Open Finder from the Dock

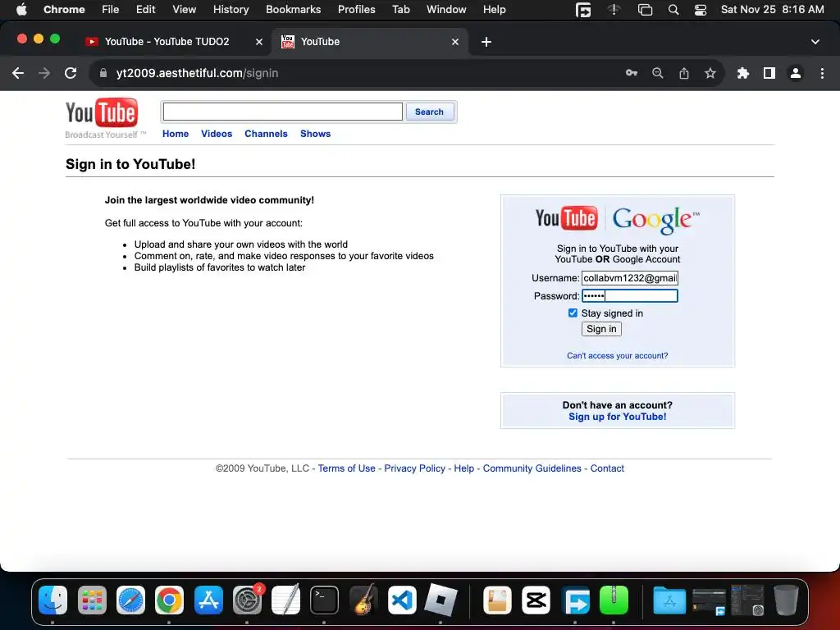(x=53, y=600)
